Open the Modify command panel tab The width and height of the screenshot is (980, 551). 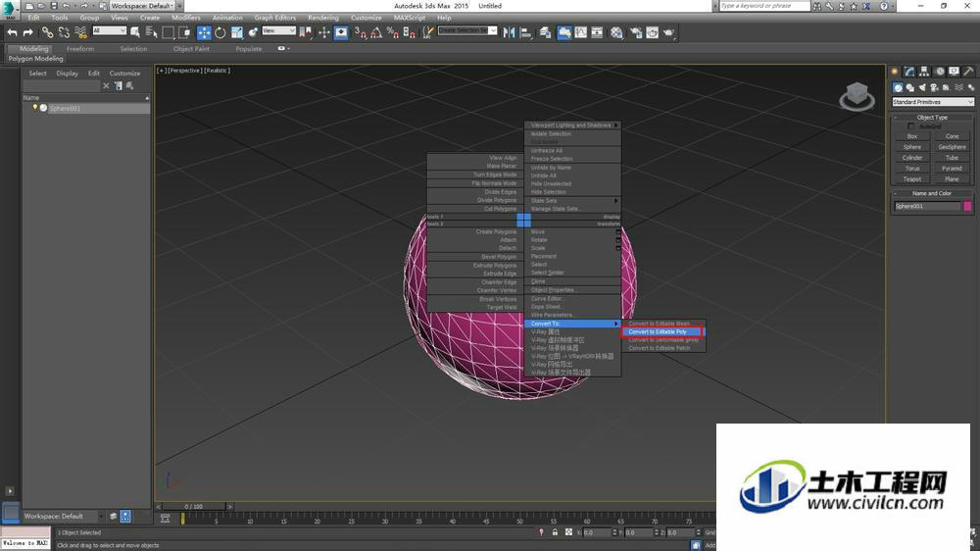[909, 72]
